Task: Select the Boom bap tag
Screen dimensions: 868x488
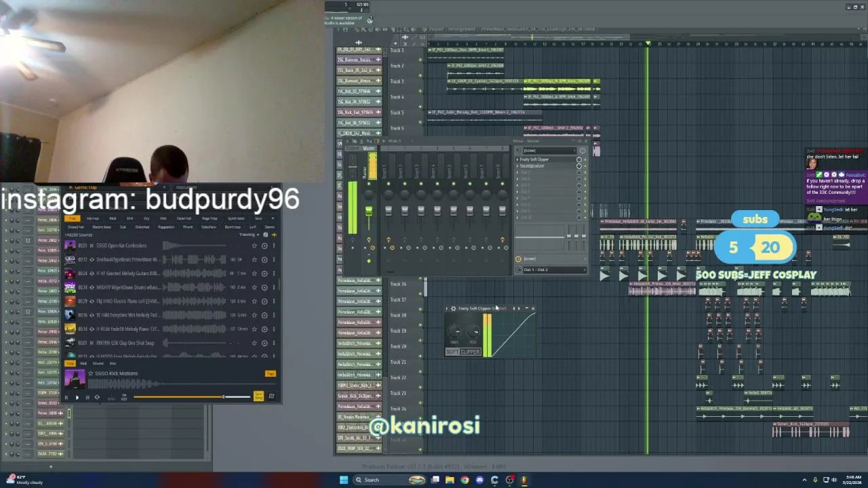Action: [233, 227]
